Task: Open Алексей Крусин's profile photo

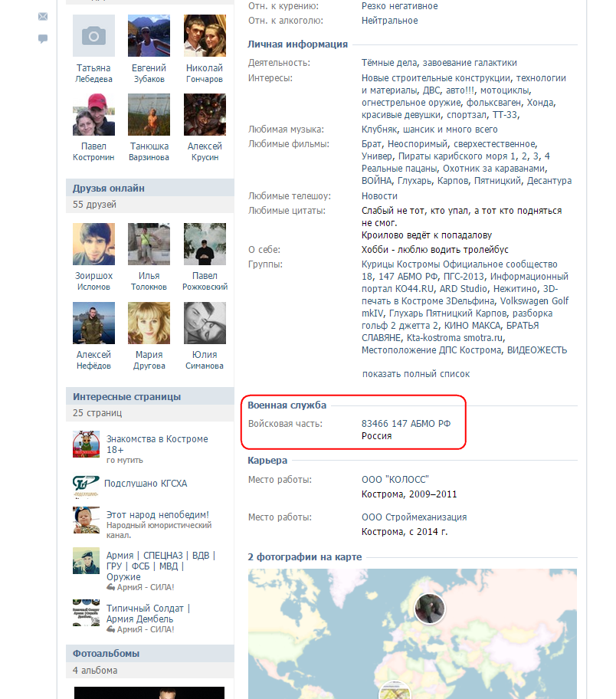Action: [x=205, y=114]
